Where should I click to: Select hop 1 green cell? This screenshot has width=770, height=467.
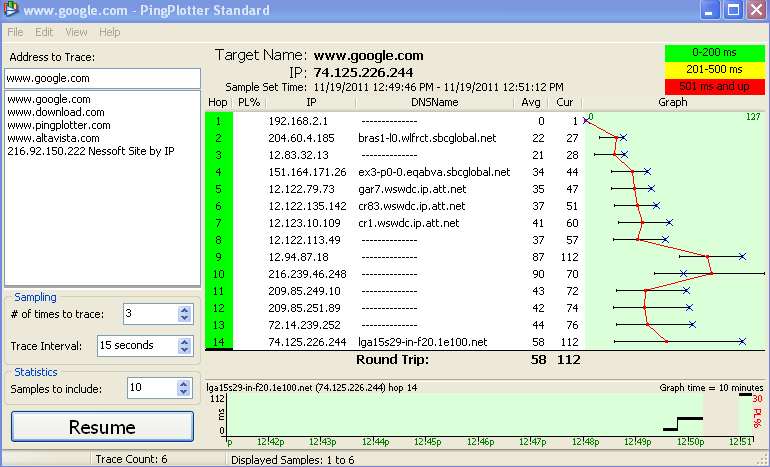pyautogui.click(x=219, y=121)
